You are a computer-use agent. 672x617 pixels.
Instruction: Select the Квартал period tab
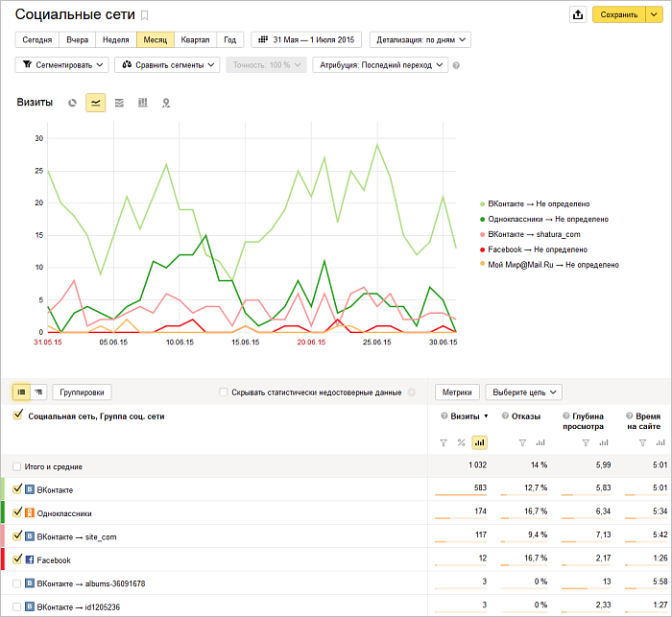coord(196,40)
